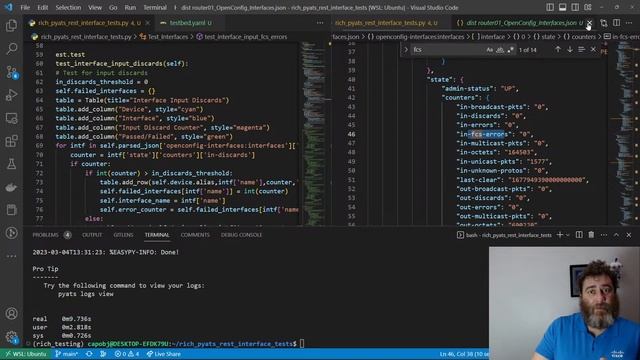Close the left rich_pyats_rest_interface_tests.py tab
This screenshot has width=640, height=360.
coord(148,23)
